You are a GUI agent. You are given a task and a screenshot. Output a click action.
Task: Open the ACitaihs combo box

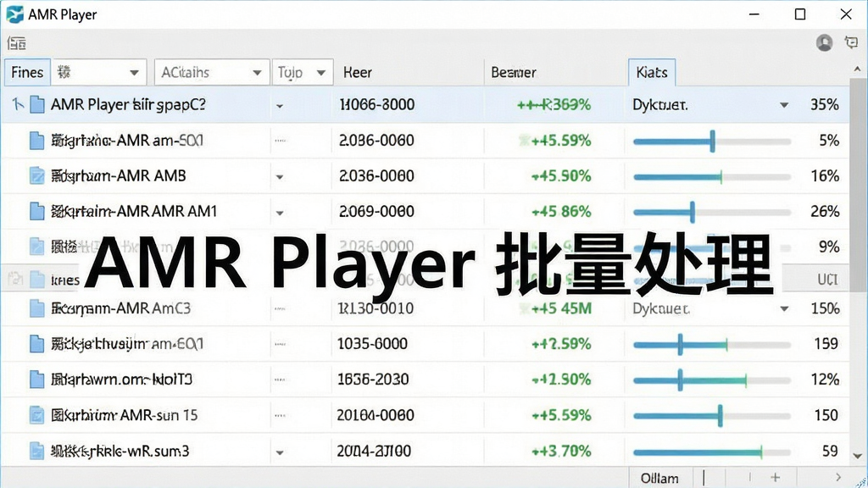[212, 73]
